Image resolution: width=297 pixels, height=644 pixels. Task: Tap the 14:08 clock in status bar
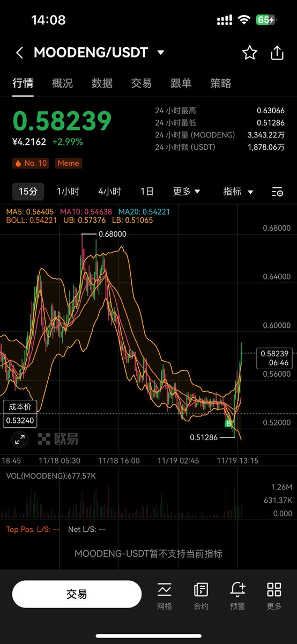pyautogui.click(x=48, y=20)
